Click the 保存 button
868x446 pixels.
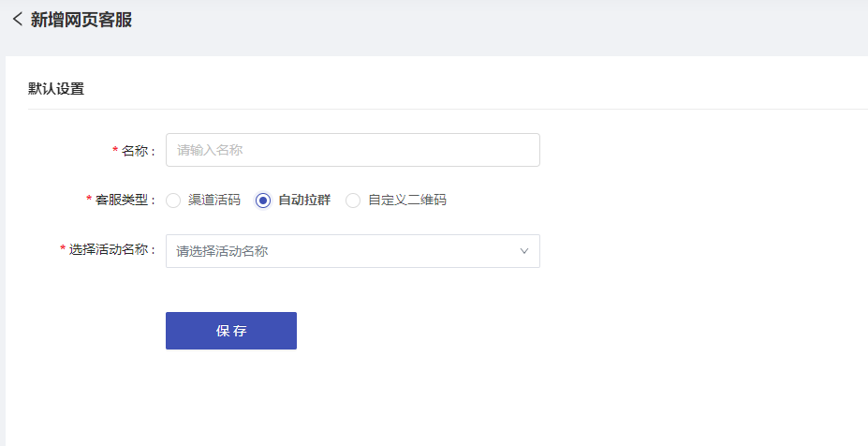(231, 331)
